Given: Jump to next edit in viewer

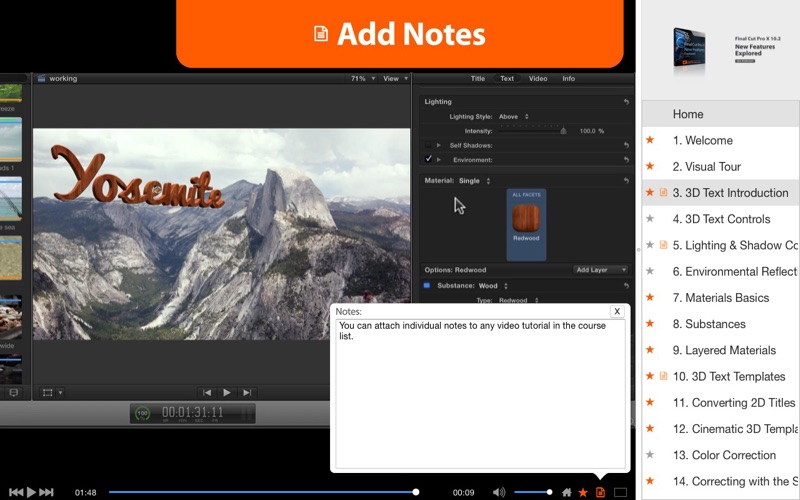Looking at the screenshot, I should 247,392.
